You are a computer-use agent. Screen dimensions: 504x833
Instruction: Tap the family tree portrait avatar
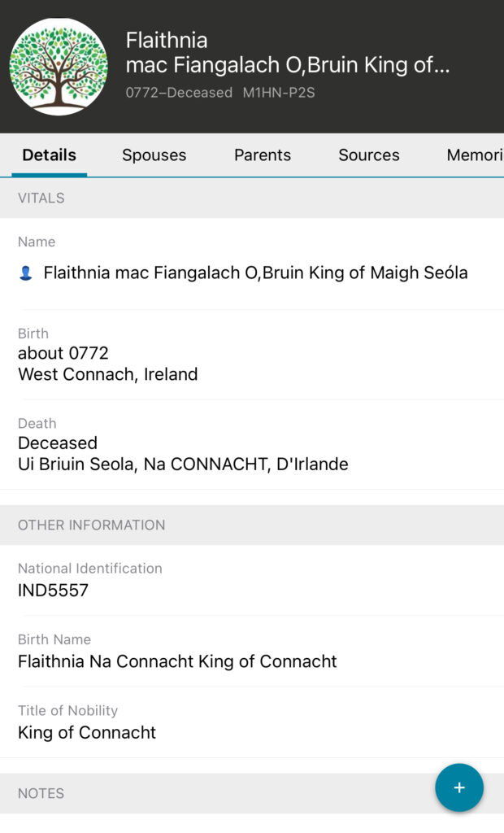pyautogui.click(x=59, y=67)
